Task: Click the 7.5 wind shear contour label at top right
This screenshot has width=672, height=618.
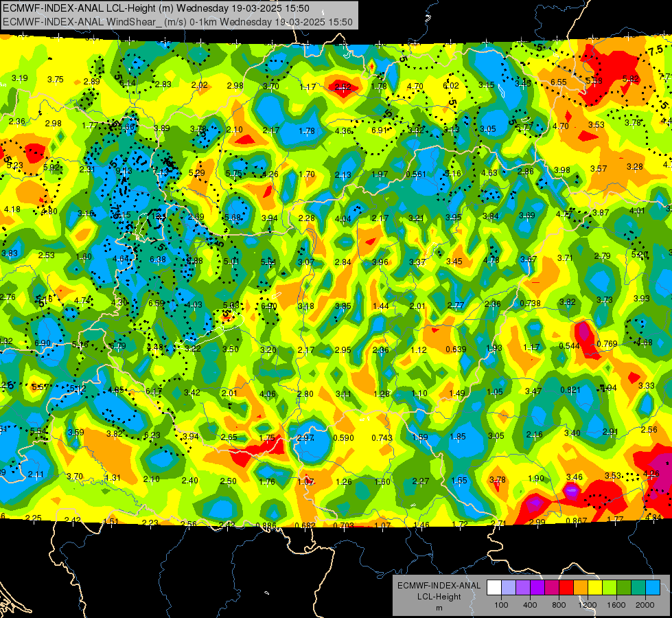Action: [x=656, y=51]
